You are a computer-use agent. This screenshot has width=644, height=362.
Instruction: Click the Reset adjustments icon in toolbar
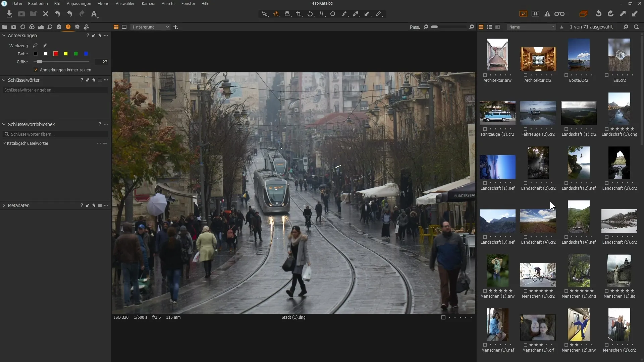pos(57,14)
